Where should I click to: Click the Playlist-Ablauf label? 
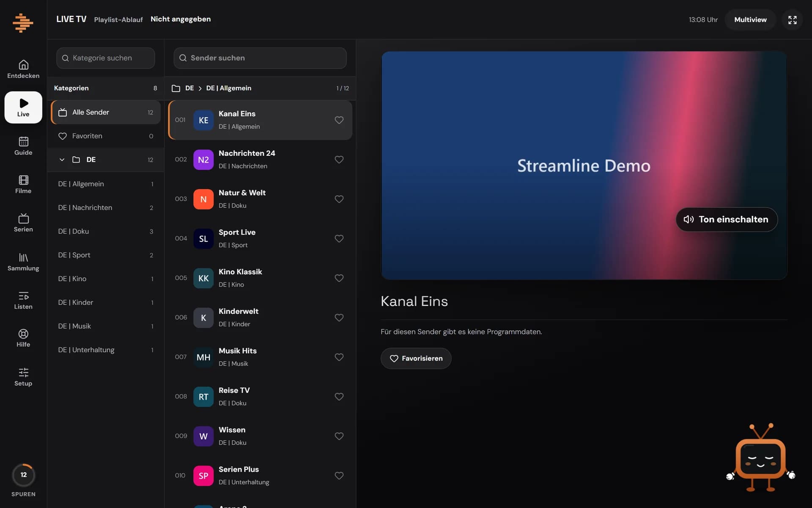(x=118, y=19)
